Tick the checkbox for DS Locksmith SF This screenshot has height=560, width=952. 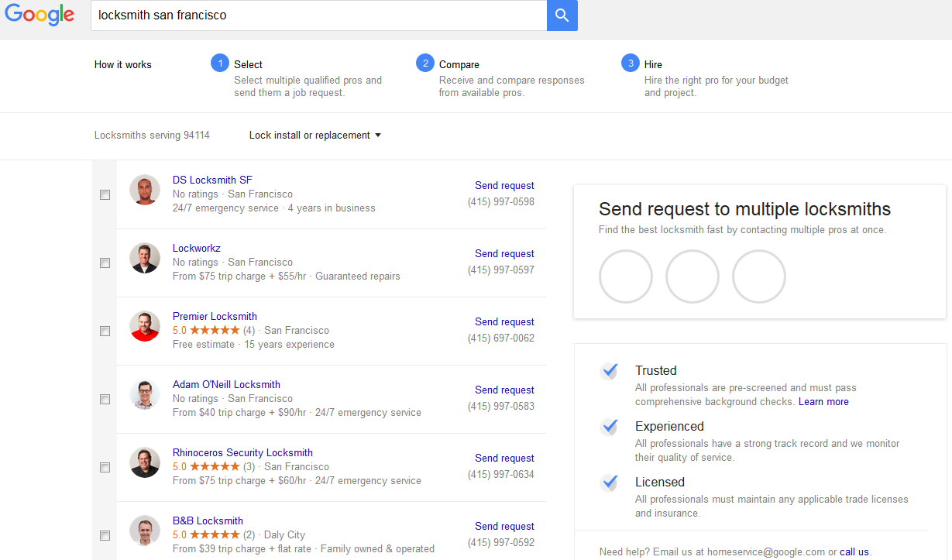[105, 195]
